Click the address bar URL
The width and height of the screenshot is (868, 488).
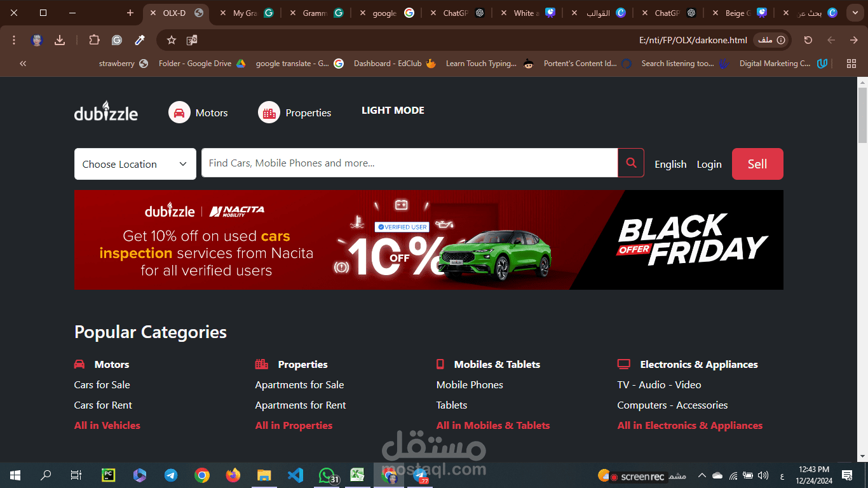tap(693, 40)
